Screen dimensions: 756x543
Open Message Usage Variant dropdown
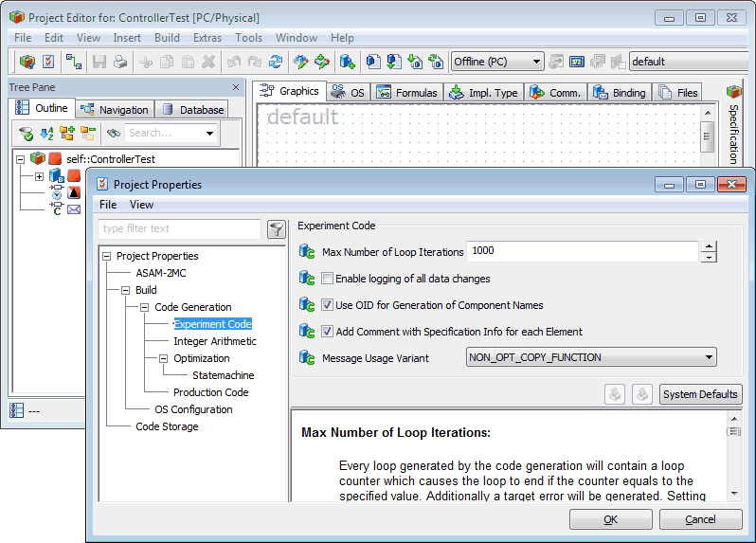click(x=591, y=357)
